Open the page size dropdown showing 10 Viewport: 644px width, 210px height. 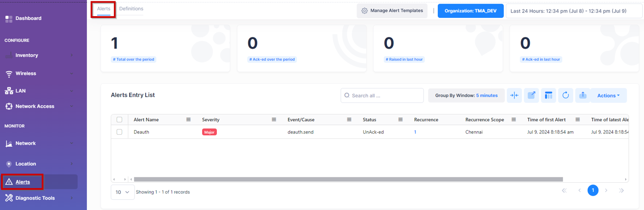(122, 192)
